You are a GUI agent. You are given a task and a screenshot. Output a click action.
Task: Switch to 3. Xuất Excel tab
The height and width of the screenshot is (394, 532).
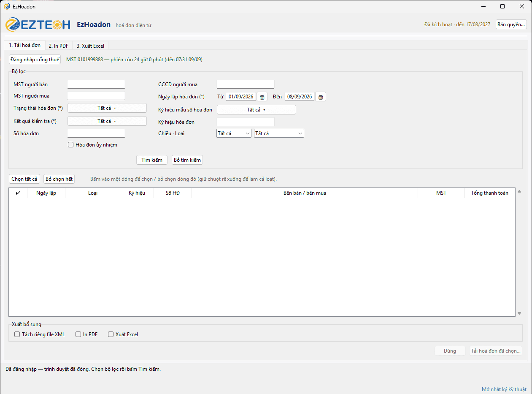[x=90, y=46]
